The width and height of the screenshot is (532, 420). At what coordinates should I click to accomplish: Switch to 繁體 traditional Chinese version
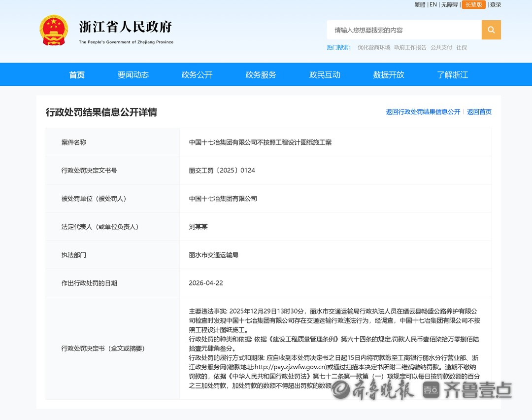(x=420, y=5)
